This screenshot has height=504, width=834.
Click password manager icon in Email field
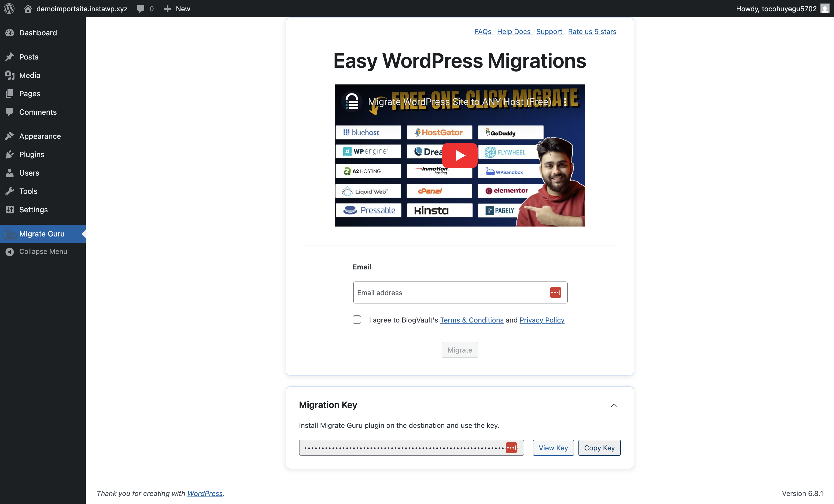pos(555,292)
